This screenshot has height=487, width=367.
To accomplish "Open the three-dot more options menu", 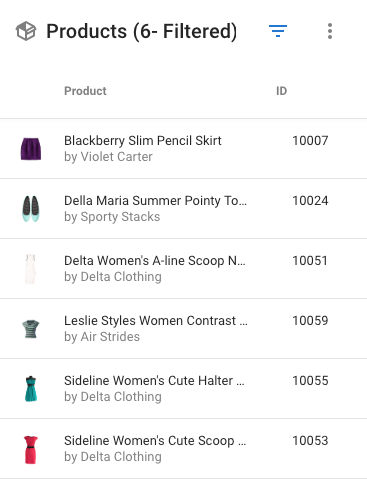I will (x=330, y=31).
